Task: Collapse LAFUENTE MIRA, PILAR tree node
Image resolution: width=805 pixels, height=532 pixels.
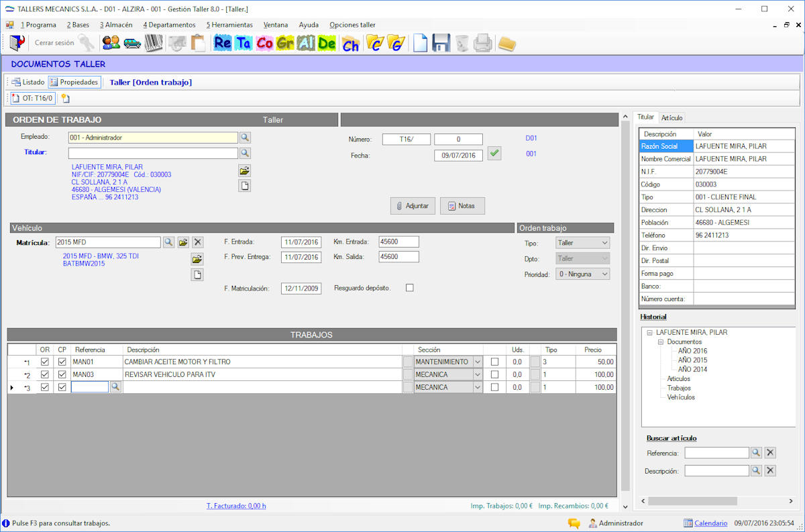Action: click(649, 333)
